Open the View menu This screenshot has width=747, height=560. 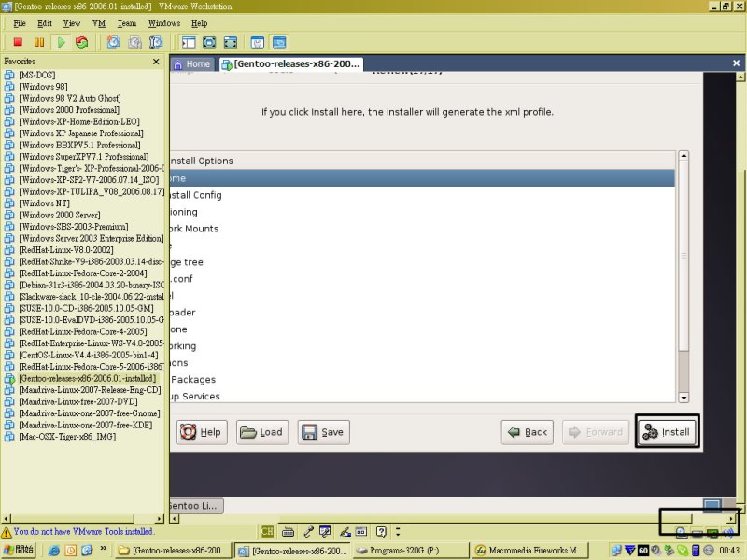point(72,23)
